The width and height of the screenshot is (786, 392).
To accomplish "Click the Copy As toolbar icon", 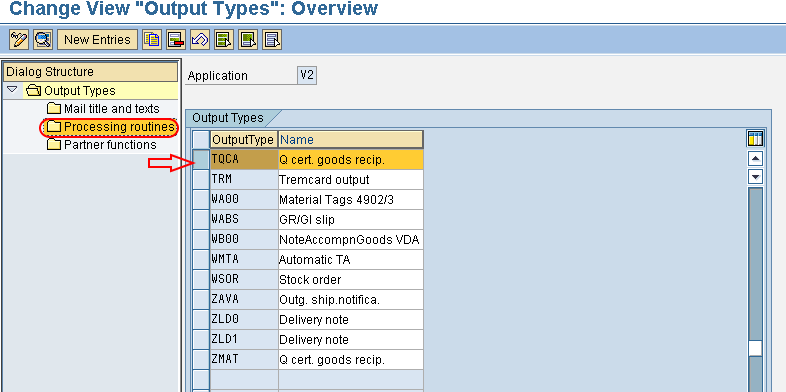I will click(x=152, y=40).
